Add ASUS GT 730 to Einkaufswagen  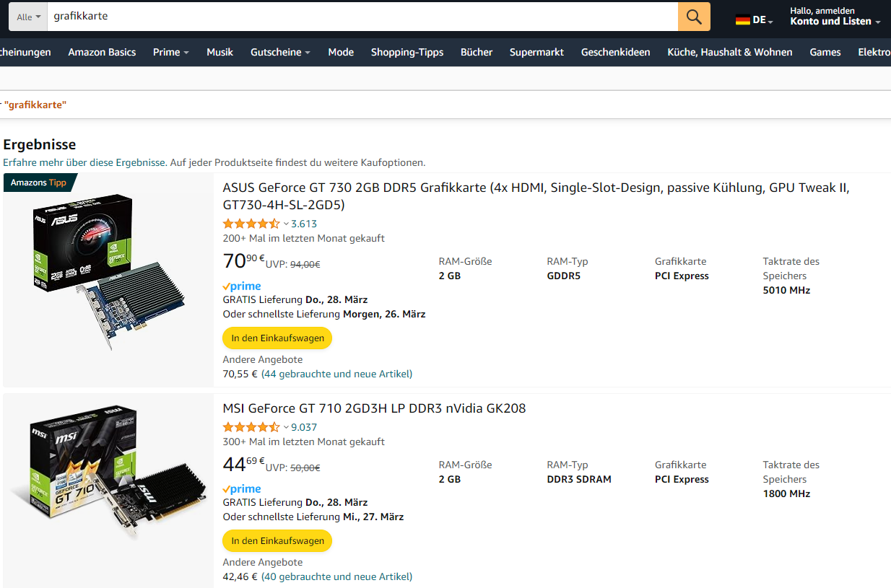point(277,338)
